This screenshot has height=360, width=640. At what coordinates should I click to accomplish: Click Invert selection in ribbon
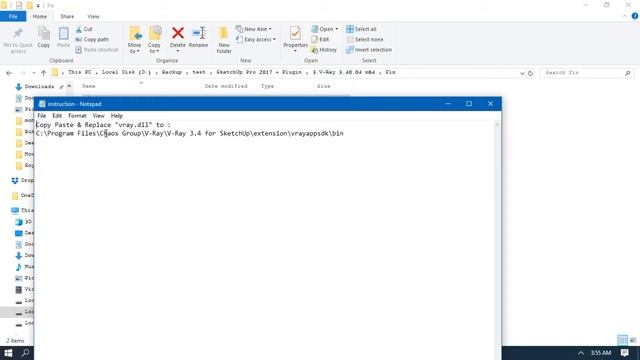[369, 50]
